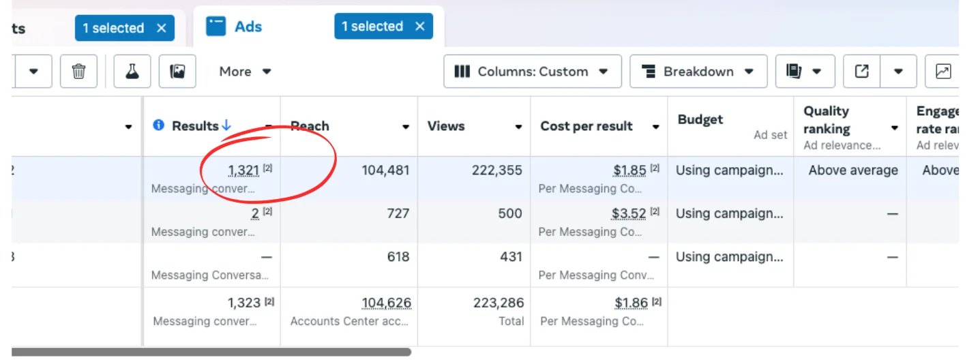The width and height of the screenshot is (980, 362).
Task: Open the A/B test flask icon
Action: (132, 71)
